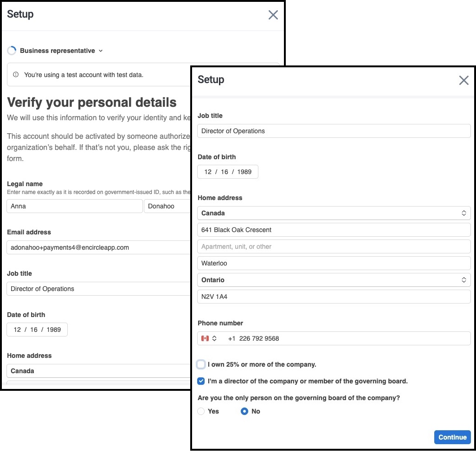Close the front Setup dialog

pos(463,80)
